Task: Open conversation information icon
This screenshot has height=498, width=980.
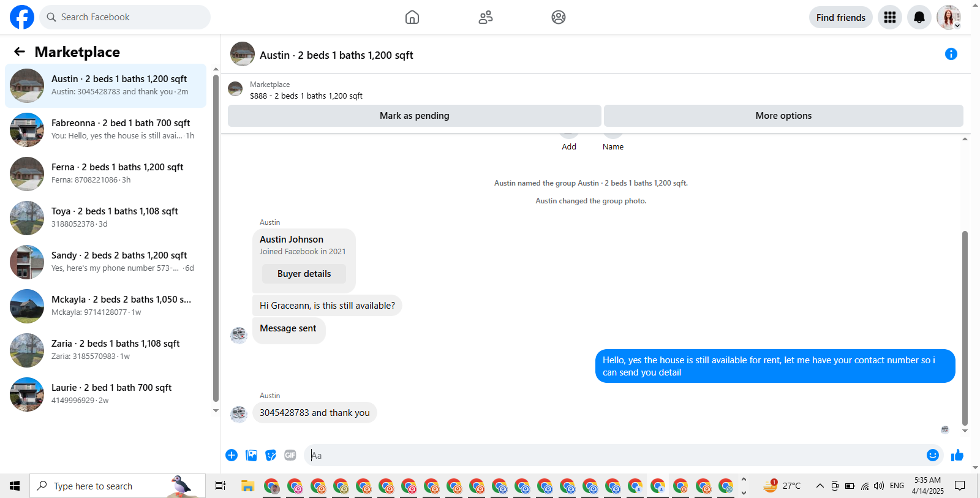Action: (x=951, y=54)
